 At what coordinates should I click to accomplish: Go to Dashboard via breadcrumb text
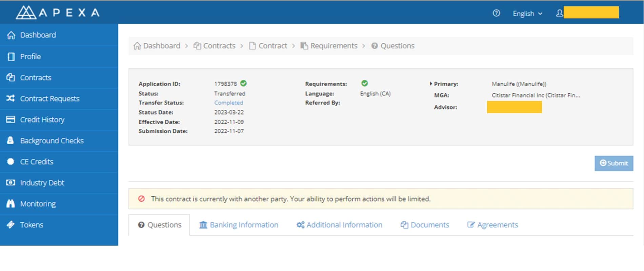coord(162,46)
